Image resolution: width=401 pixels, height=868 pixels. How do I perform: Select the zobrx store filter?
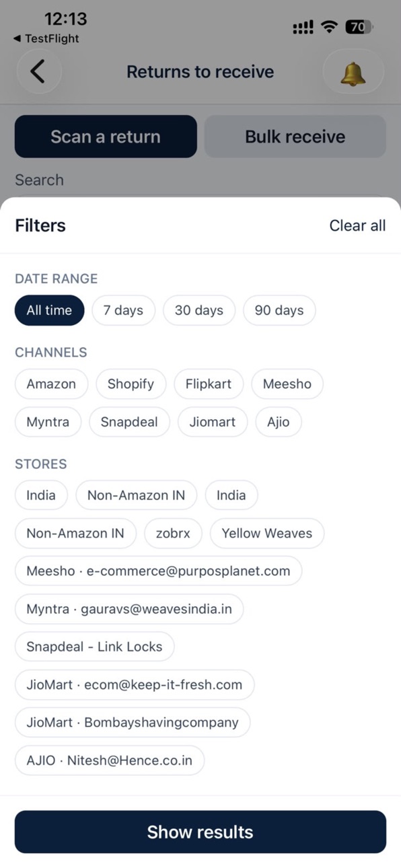pyautogui.click(x=173, y=534)
